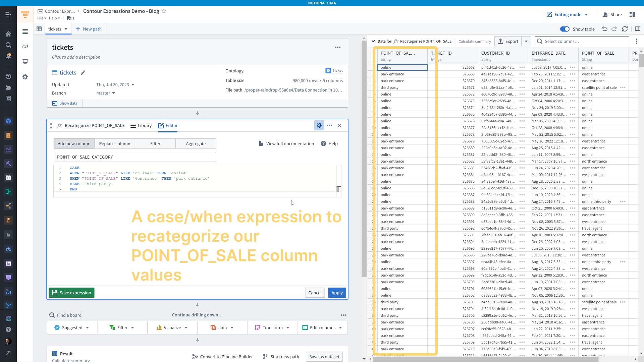Click Calculate summary in data panel

[x=475, y=41]
